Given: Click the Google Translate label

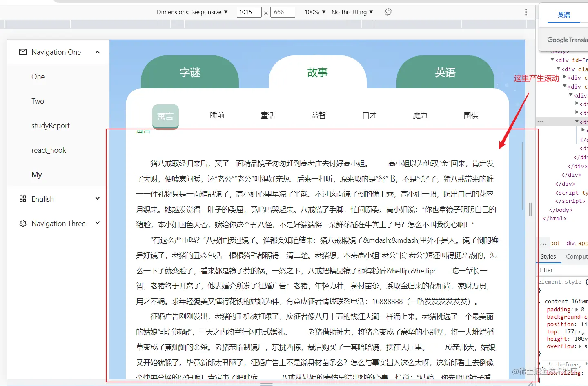Looking at the screenshot, I should click(x=568, y=40).
